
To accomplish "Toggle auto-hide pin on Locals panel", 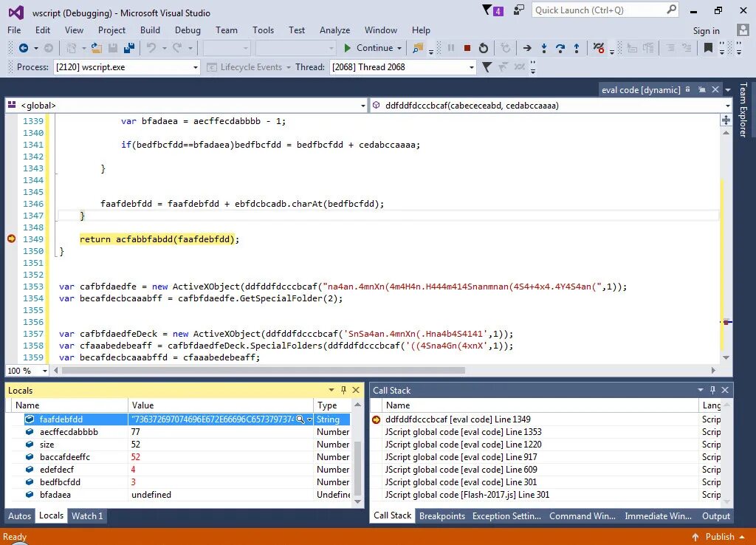I will [343, 390].
